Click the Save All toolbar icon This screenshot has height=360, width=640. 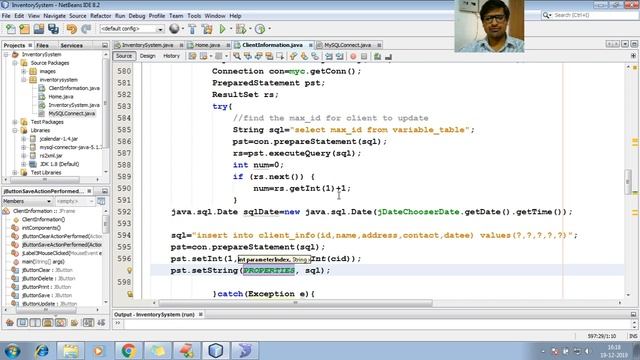(x=53, y=29)
